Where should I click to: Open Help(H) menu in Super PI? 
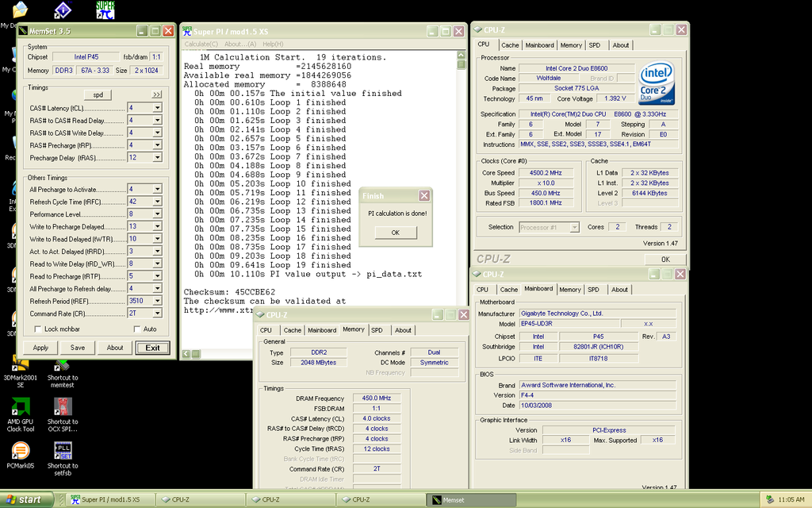click(273, 44)
